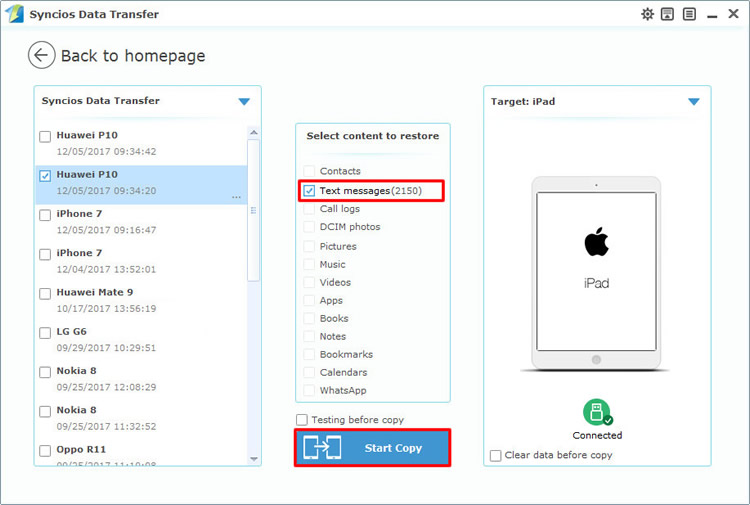Check the Nokia 8 11:32:52 backup

[x=45, y=411]
